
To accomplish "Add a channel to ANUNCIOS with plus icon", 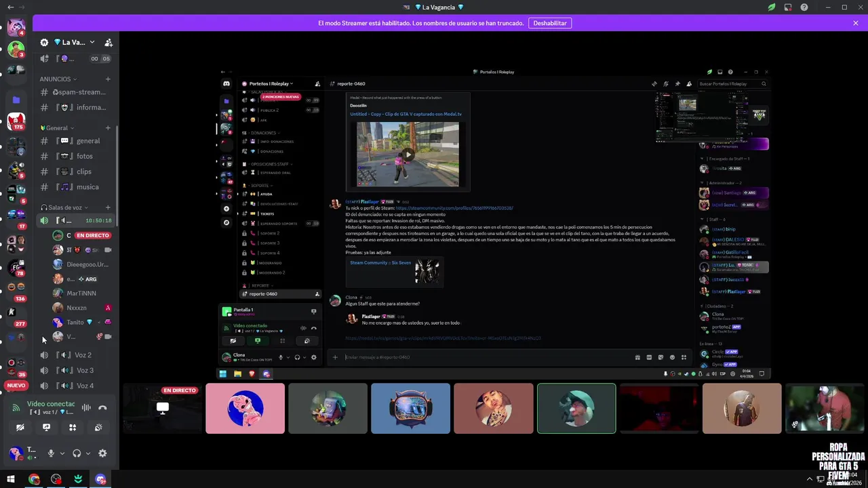I will click(108, 79).
